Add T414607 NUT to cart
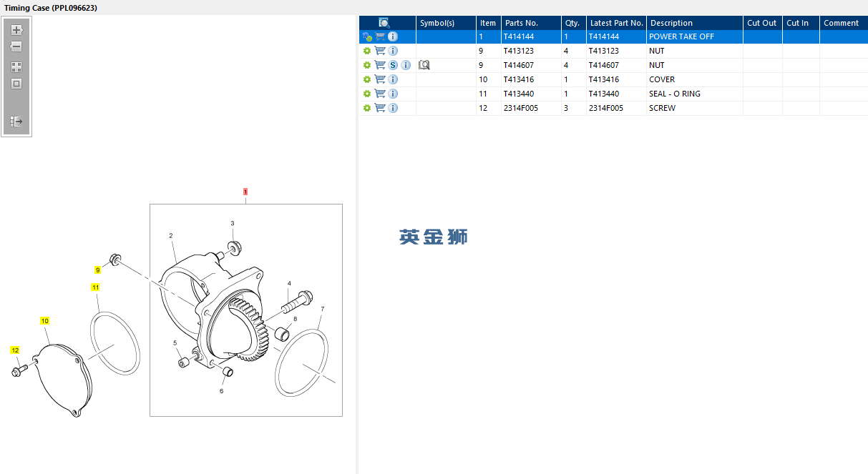Screen dimensions: 868x474 point(380,65)
